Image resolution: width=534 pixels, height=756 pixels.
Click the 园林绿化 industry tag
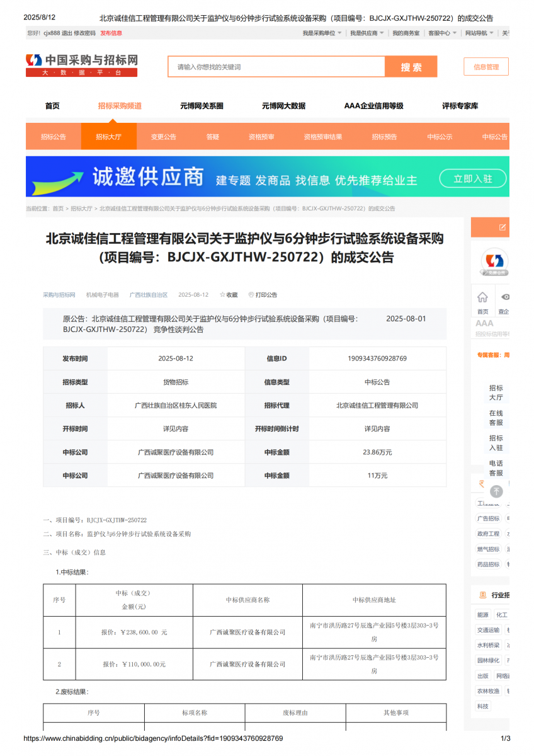pyautogui.click(x=488, y=661)
